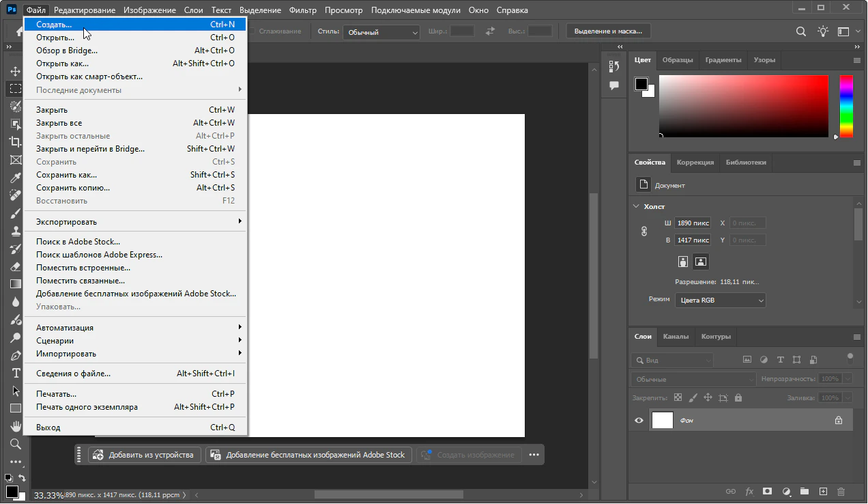Hide the Фон layer using eye icon
The height and width of the screenshot is (504, 868).
(x=639, y=421)
